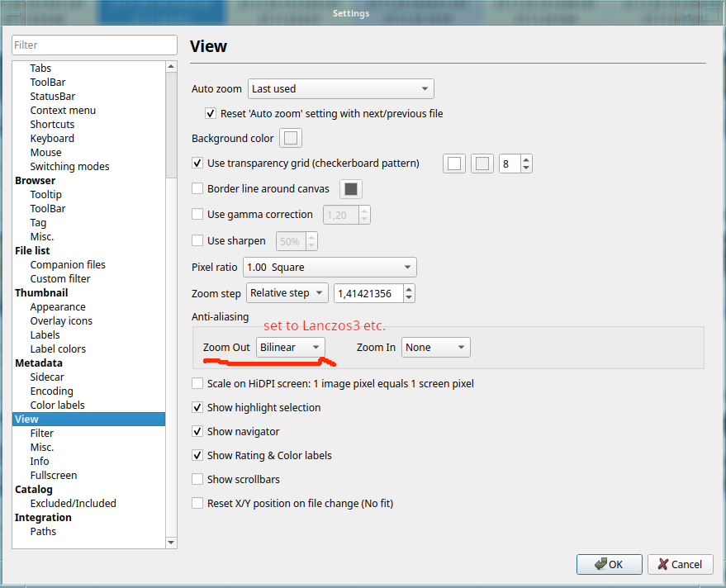Decrease transparency grid size spinner

pos(526,168)
